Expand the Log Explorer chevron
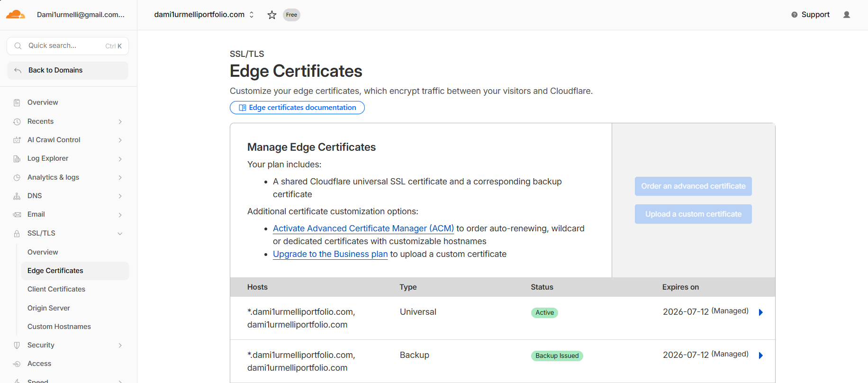This screenshot has height=383, width=868. point(120,159)
